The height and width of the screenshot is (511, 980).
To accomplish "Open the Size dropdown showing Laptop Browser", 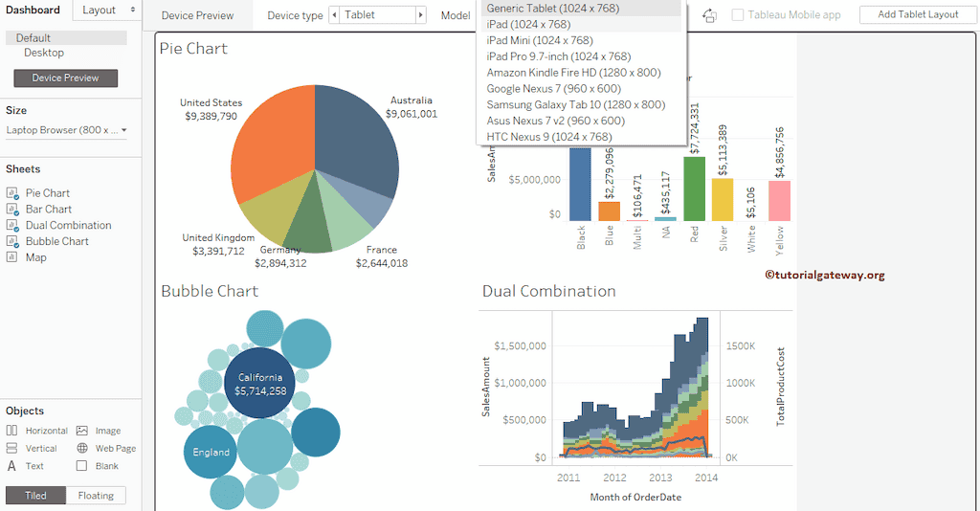I will [66, 130].
